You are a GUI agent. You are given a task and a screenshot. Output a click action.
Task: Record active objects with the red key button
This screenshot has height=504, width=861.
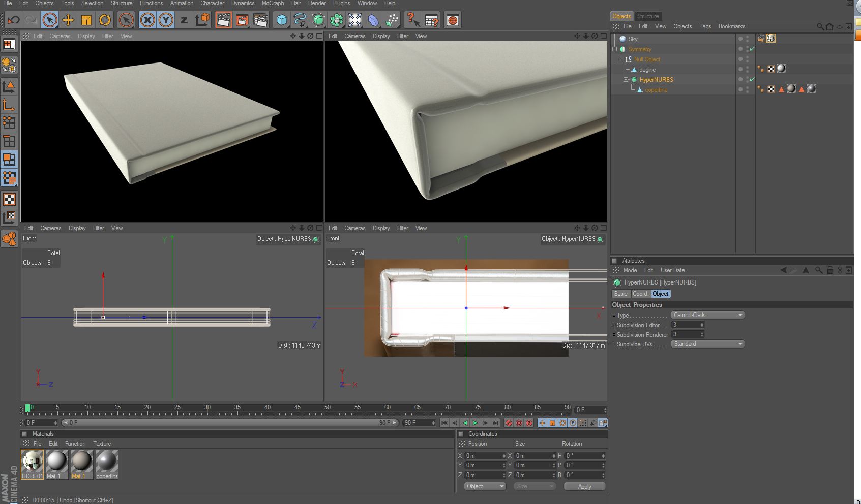509,423
